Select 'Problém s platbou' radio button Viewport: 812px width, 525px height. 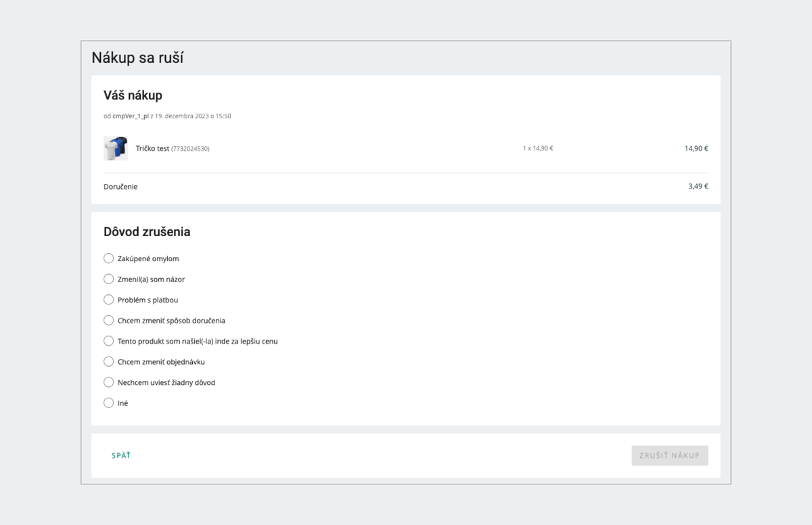point(108,300)
